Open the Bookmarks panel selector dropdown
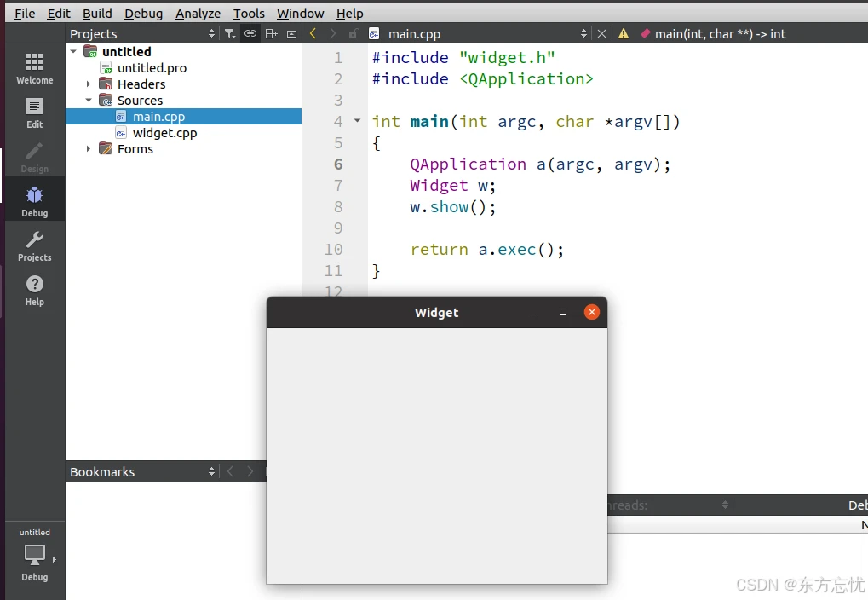The height and width of the screenshot is (600, 868). coord(212,472)
